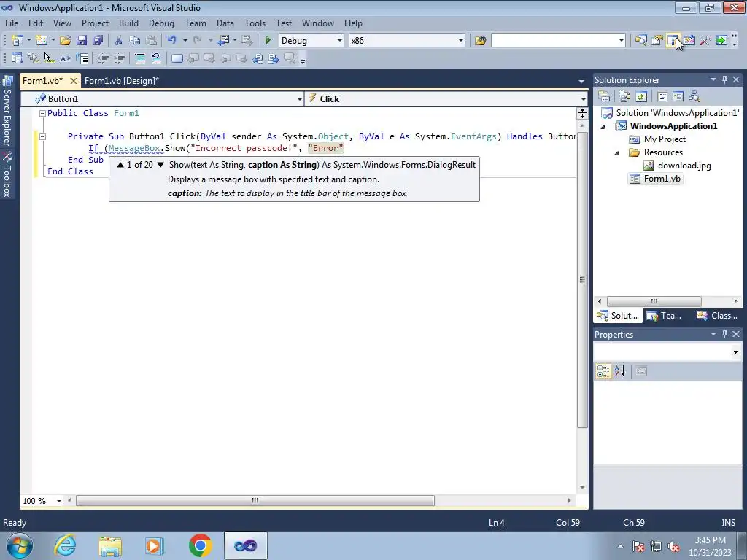Open the Find combo box dropdown arrow
This screenshot has width=747, height=560.
pos(622,41)
